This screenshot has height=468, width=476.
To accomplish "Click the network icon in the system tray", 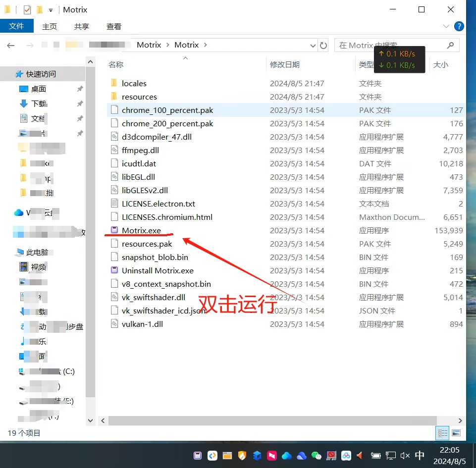I will (x=390, y=455).
